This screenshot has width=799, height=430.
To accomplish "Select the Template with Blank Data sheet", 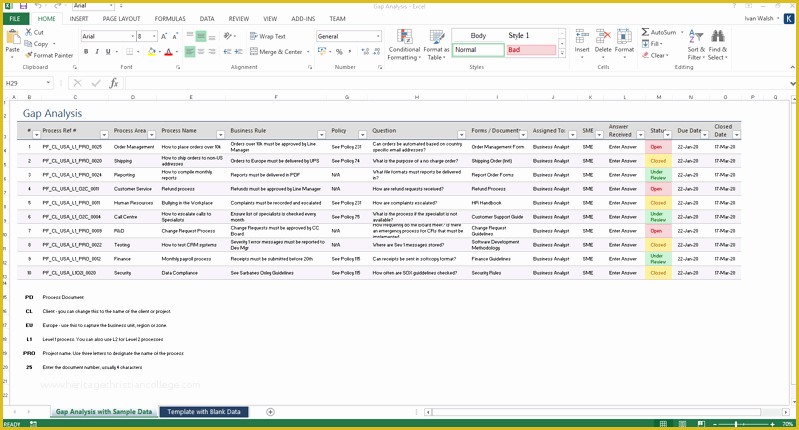I will 204,412.
